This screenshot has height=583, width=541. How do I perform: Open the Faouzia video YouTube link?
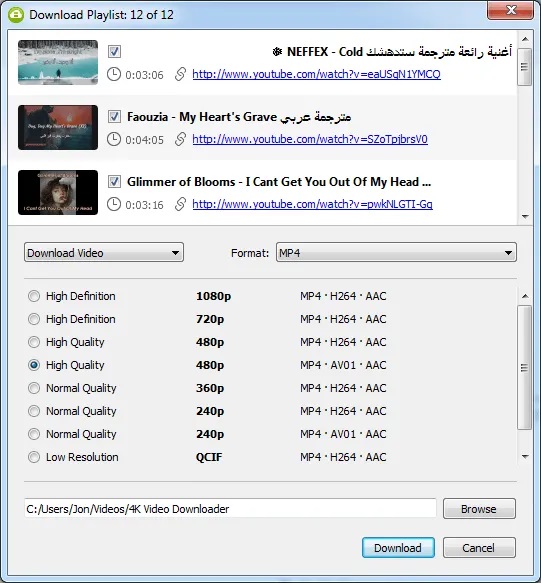tap(310, 139)
